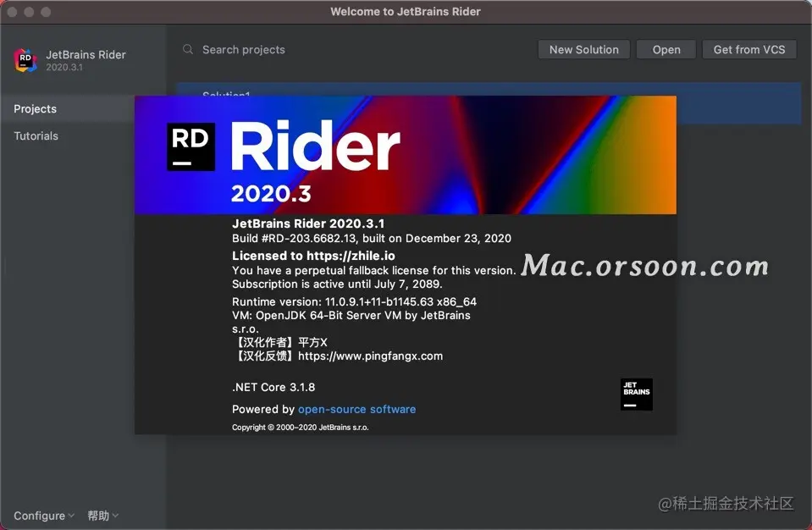The image size is (812, 530).
Task: Click the JetBrains Rider 2020.3.1 heading
Action: point(308,224)
